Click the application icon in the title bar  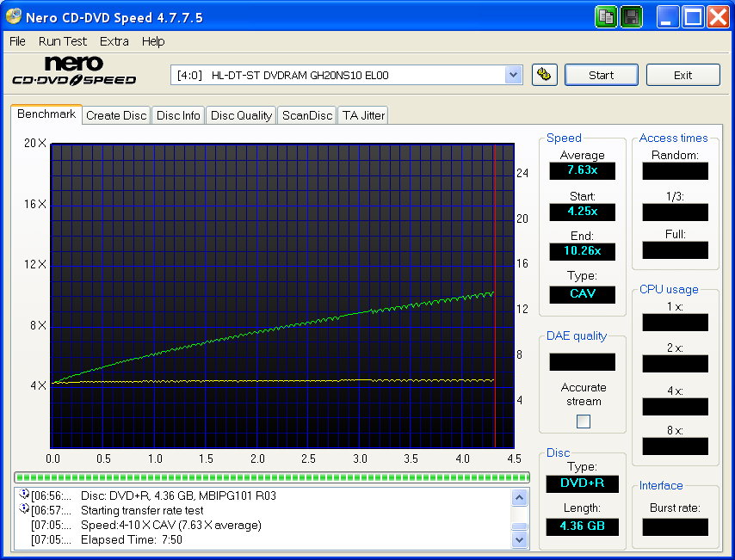tap(12, 16)
